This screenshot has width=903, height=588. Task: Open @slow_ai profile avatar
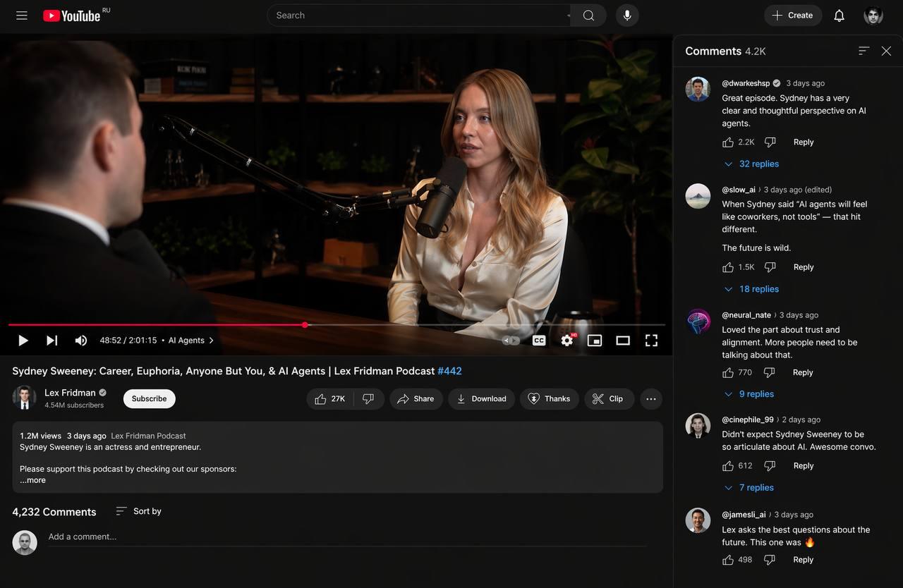pyautogui.click(x=698, y=196)
